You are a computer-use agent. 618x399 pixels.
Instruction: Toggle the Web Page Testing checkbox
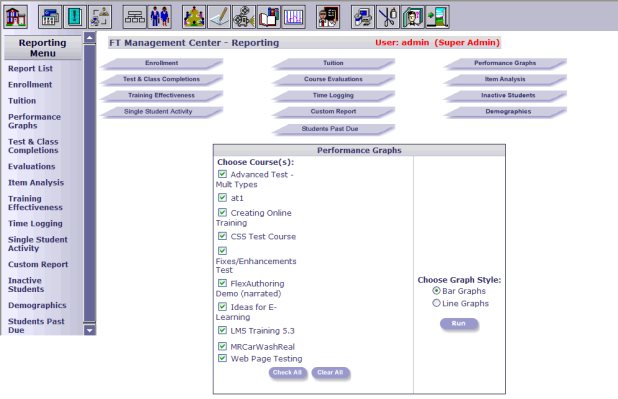[x=222, y=358]
